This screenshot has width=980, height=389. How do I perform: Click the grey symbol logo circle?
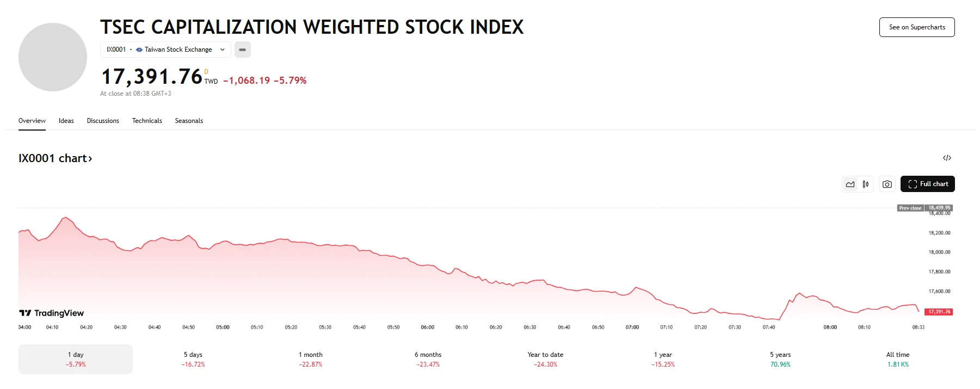[53, 57]
